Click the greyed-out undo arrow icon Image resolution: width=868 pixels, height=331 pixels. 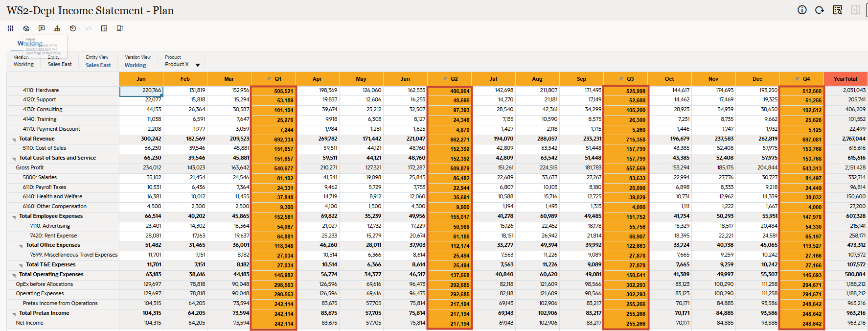(x=89, y=28)
